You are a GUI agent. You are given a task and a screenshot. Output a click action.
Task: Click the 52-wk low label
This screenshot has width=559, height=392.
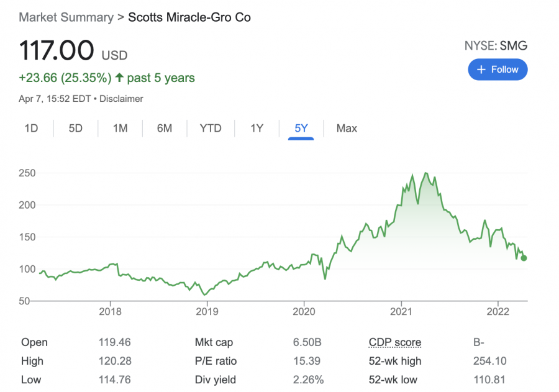coord(393,380)
